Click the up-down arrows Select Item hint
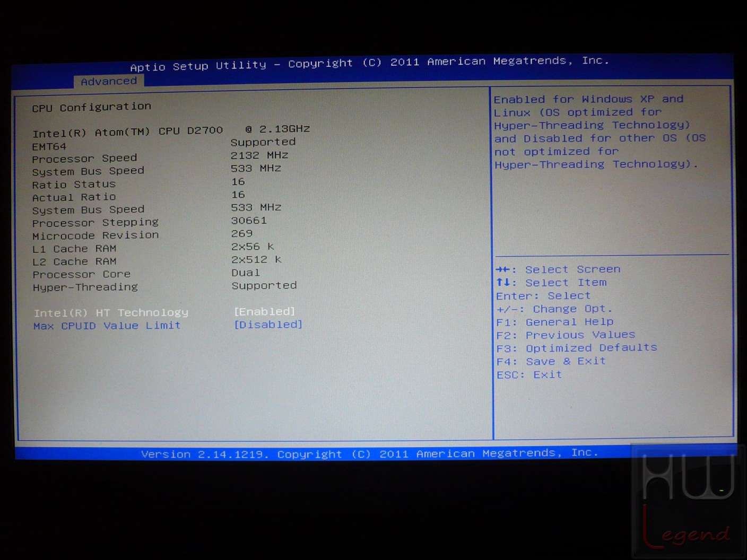 pyautogui.click(x=551, y=283)
